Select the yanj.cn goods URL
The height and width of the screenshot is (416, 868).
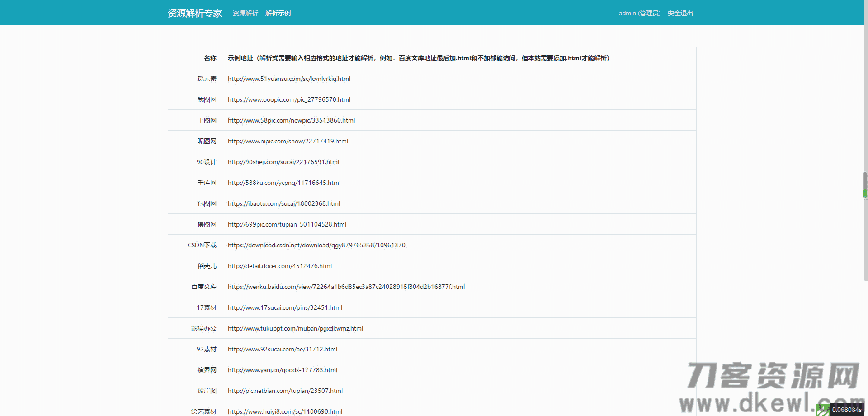(283, 370)
